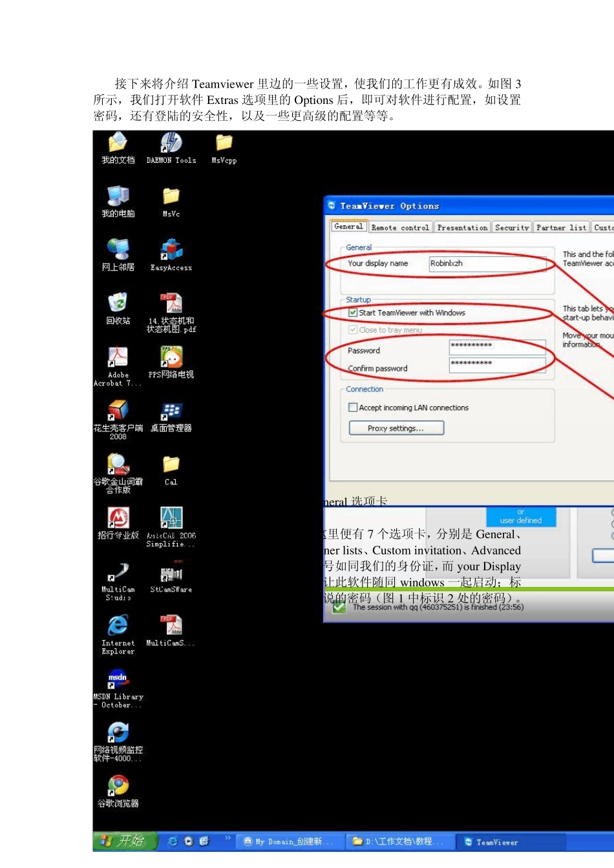Launch AutoCAD 2006 Simplified shortcut
Viewport: 614px width, 868px height.
tap(171, 527)
